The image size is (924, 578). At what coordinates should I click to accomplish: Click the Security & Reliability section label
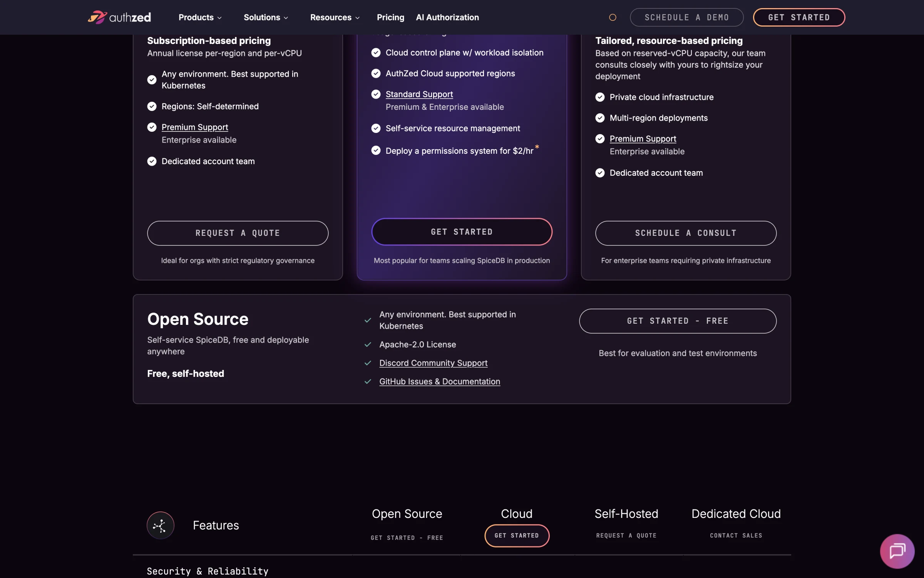[x=208, y=571]
